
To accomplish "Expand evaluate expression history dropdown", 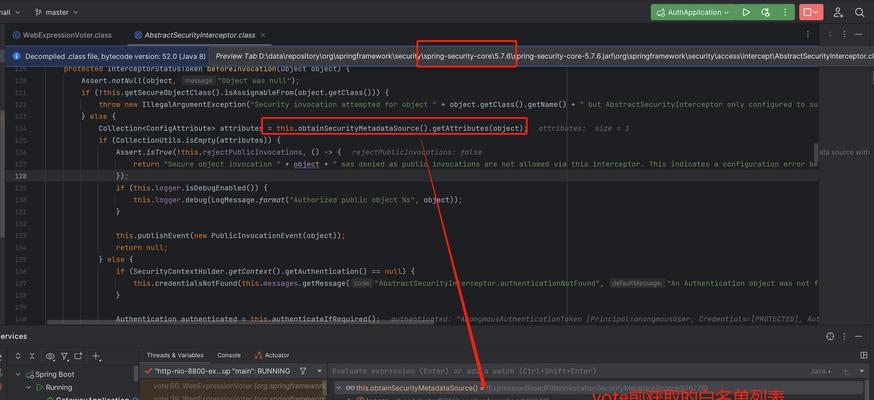I will click(x=863, y=372).
